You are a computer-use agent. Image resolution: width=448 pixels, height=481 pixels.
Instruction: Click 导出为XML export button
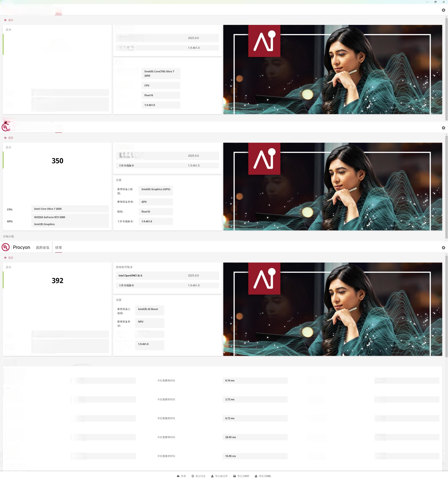263,476
